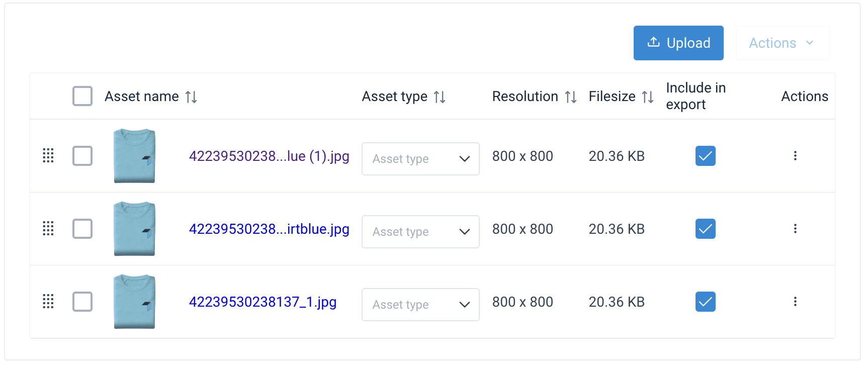Select checkbox for 42239530238137_1.jpg row
The image size is (868, 368).
click(x=82, y=302)
